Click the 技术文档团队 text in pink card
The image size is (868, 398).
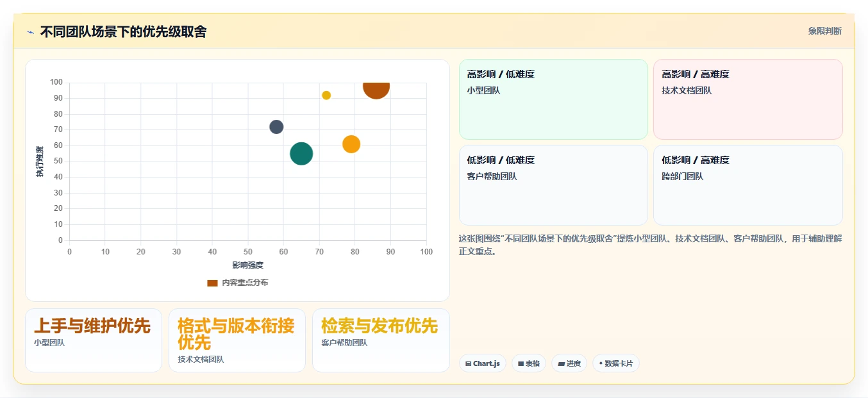tap(687, 90)
